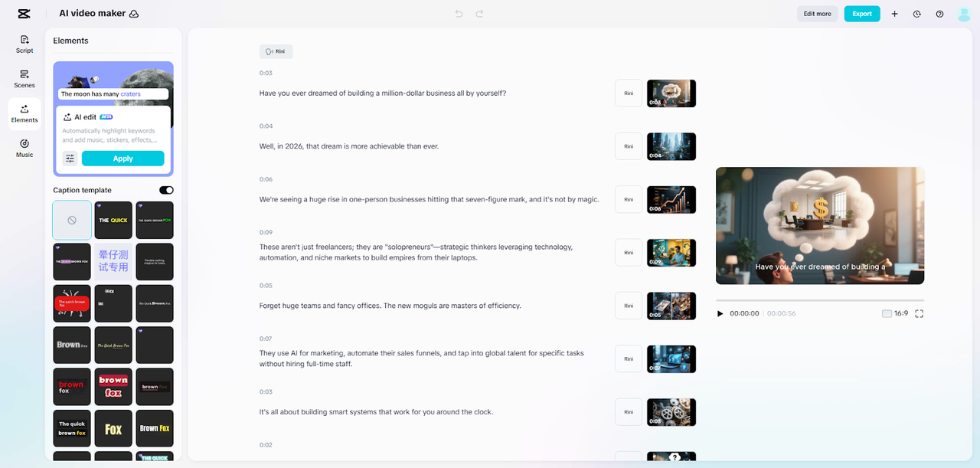The image size is (980, 468).
Task: Toggle the Caption template switch
Action: [x=166, y=190]
